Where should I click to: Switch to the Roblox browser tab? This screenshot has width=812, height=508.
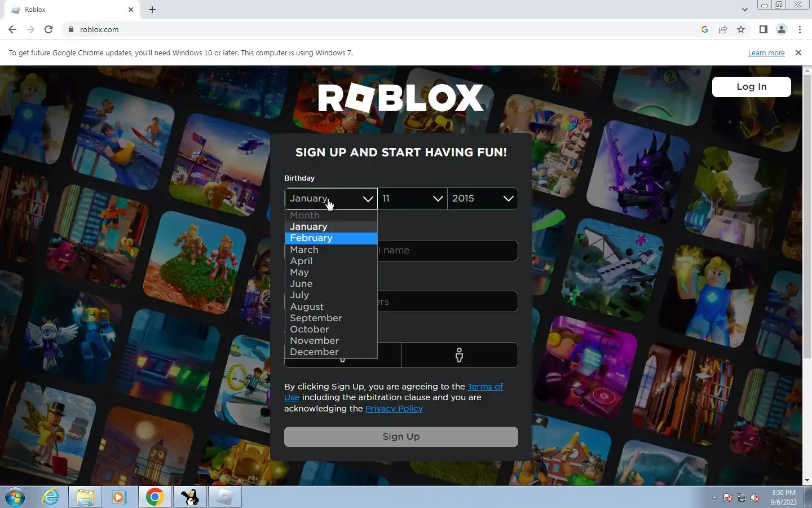click(72, 10)
